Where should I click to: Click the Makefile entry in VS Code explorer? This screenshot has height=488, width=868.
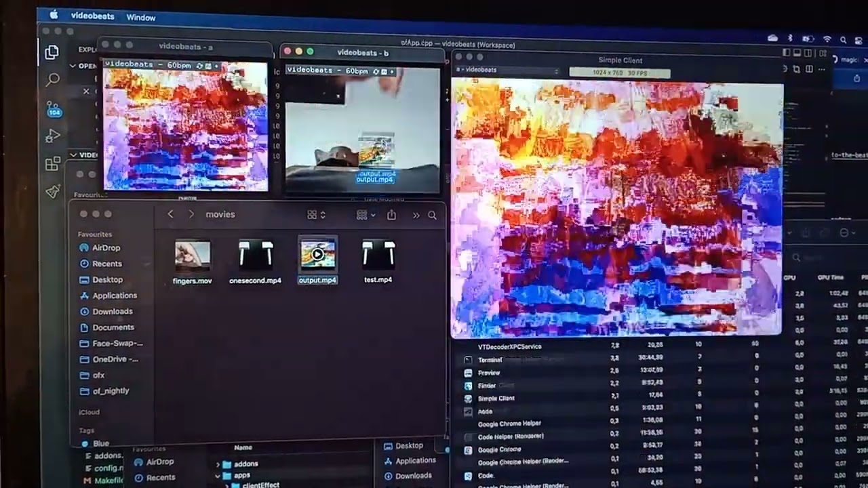click(104, 481)
